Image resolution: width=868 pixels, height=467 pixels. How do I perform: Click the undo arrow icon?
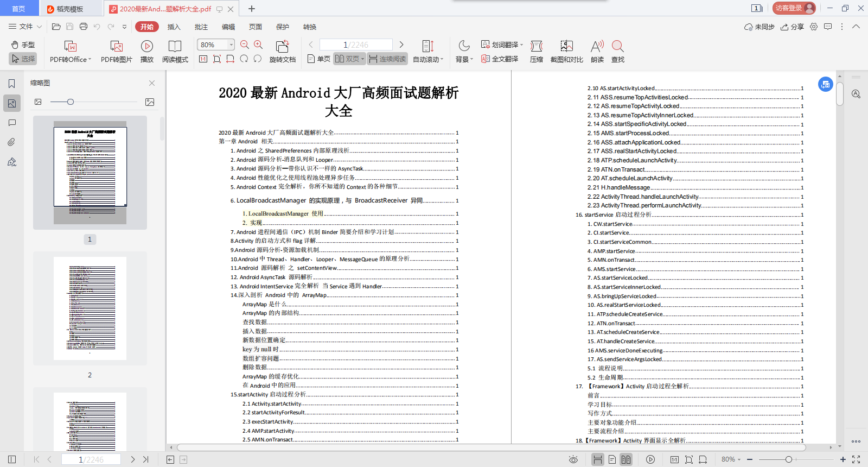coord(97,27)
